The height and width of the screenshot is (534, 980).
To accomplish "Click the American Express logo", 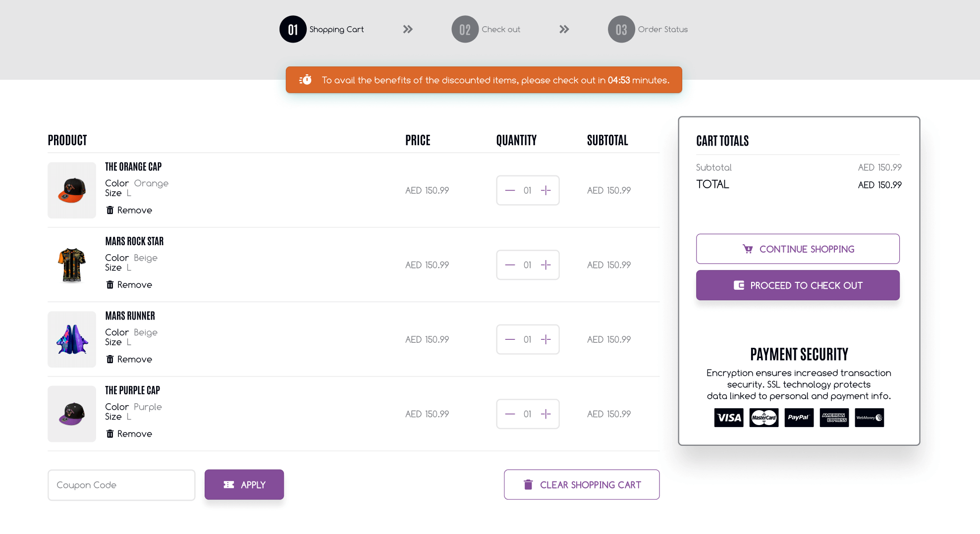I will click(834, 418).
